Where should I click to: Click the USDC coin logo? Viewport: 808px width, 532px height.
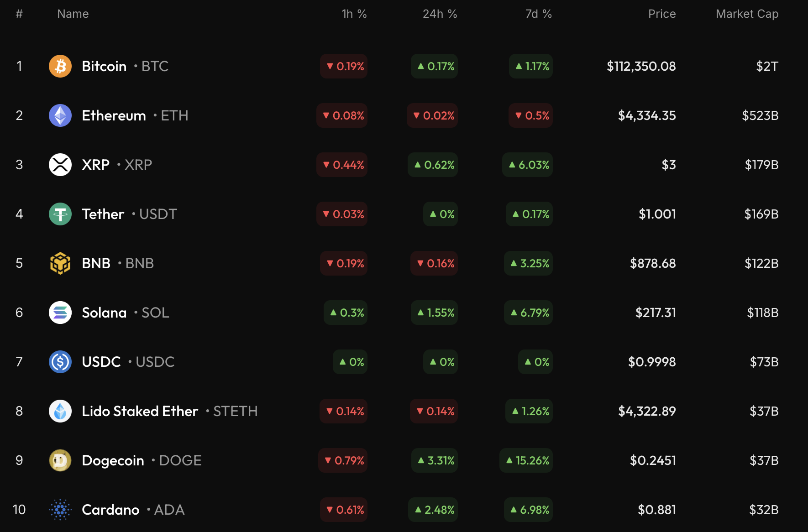point(60,362)
